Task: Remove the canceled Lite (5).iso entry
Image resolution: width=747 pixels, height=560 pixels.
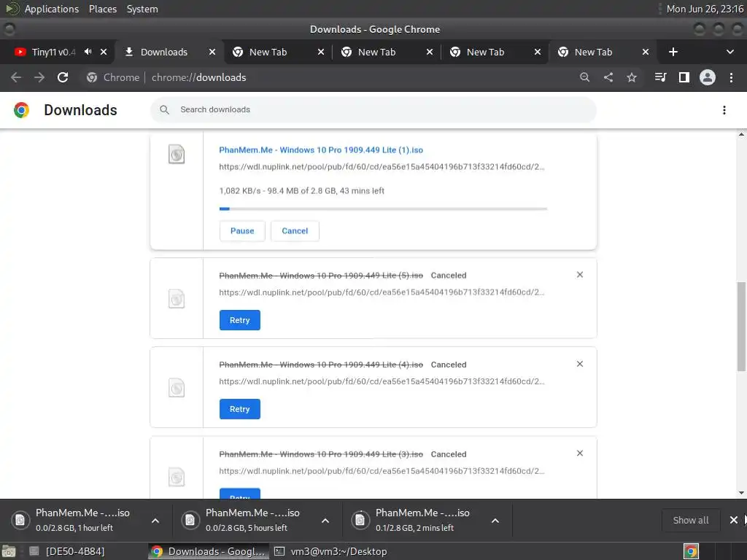Action: [580, 275]
